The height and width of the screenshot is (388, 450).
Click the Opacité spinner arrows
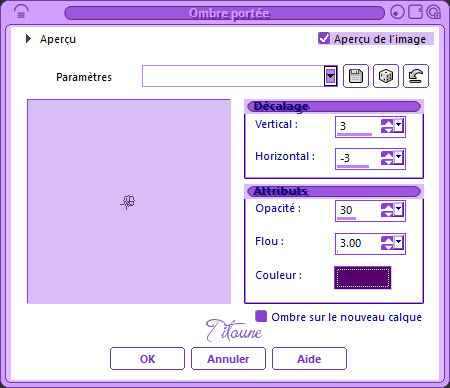[x=387, y=210]
